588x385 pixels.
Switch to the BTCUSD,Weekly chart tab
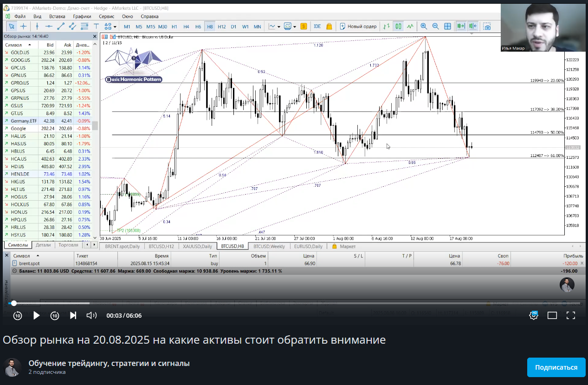pos(269,246)
